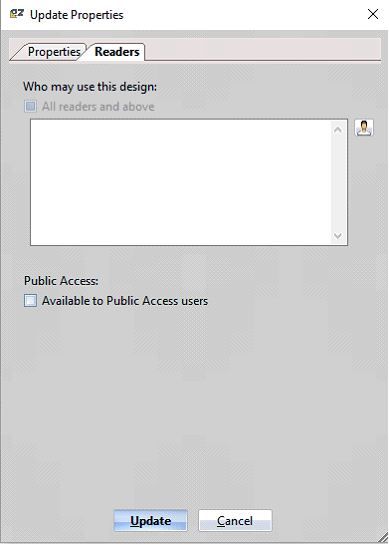Click the readers list scroll up arrow

click(x=337, y=130)
